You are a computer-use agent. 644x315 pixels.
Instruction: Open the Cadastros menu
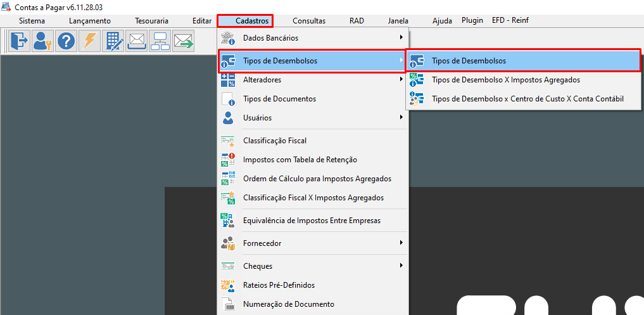tap(252, 20)
